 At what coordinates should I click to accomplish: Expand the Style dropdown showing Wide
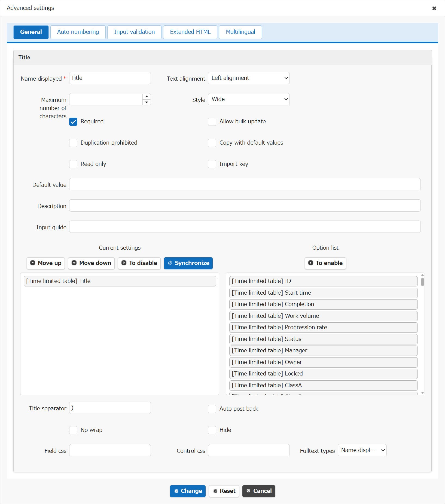(249, 99)
